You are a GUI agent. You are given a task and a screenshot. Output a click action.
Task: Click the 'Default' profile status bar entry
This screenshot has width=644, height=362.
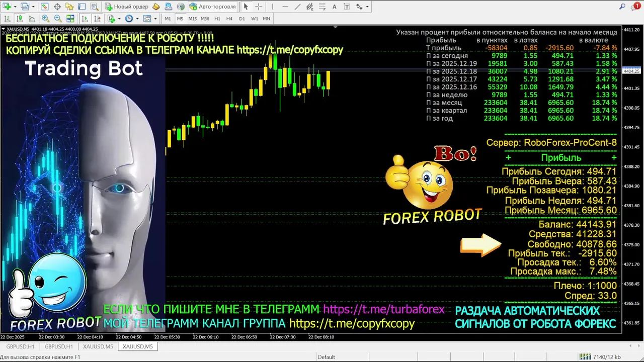coord(326,357)
